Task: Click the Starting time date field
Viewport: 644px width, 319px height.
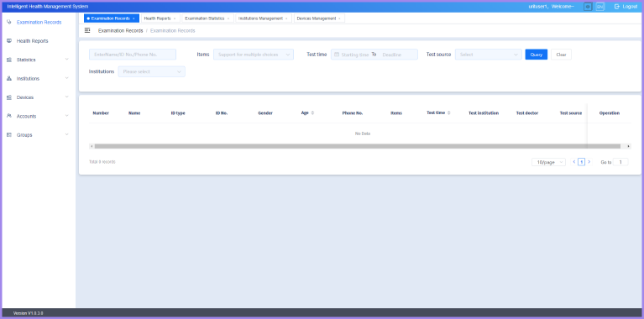Action: (355, 55)
